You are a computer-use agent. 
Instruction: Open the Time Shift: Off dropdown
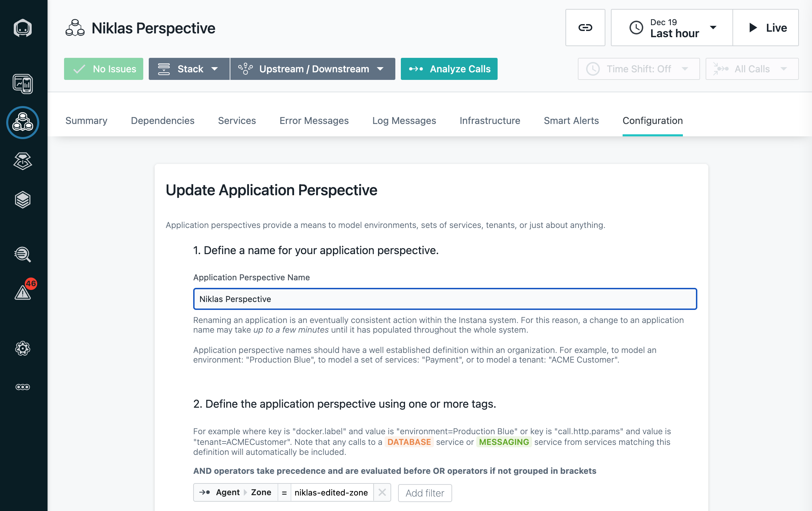tap(638, 69)
